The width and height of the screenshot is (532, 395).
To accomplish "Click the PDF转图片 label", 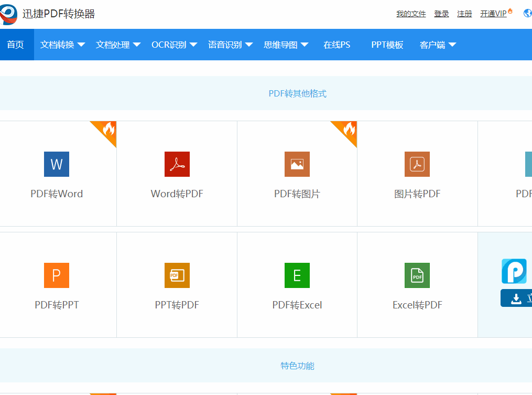I will (297, 194).
